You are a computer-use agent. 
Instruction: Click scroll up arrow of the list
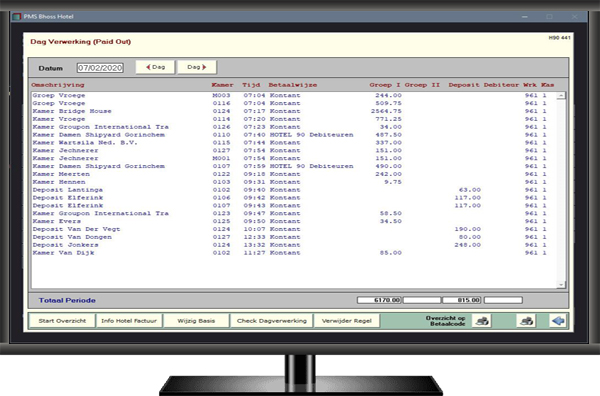tap(561, 96)
